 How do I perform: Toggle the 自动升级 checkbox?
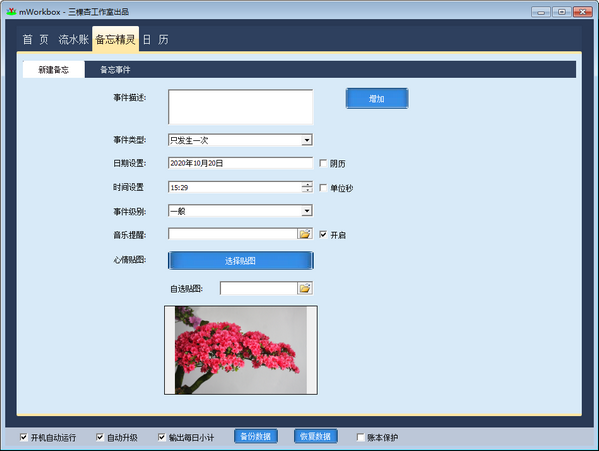point(100,437)
